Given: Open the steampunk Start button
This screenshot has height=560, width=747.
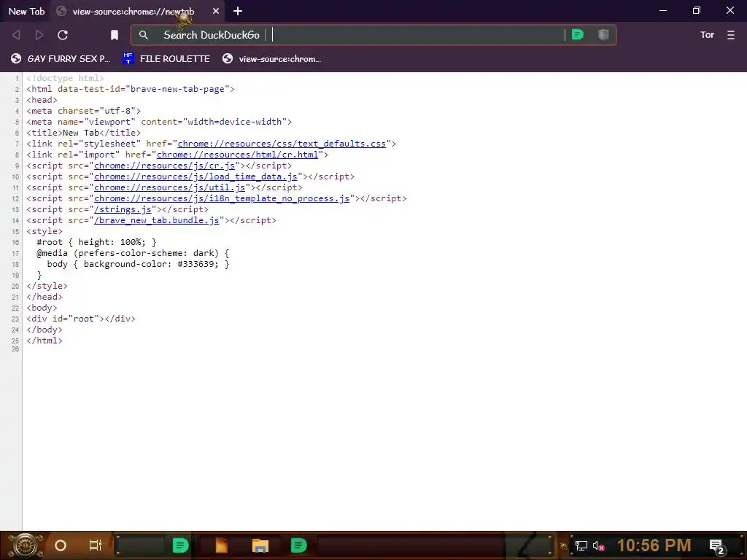Looking at the screenshot, I should (25, 545).
